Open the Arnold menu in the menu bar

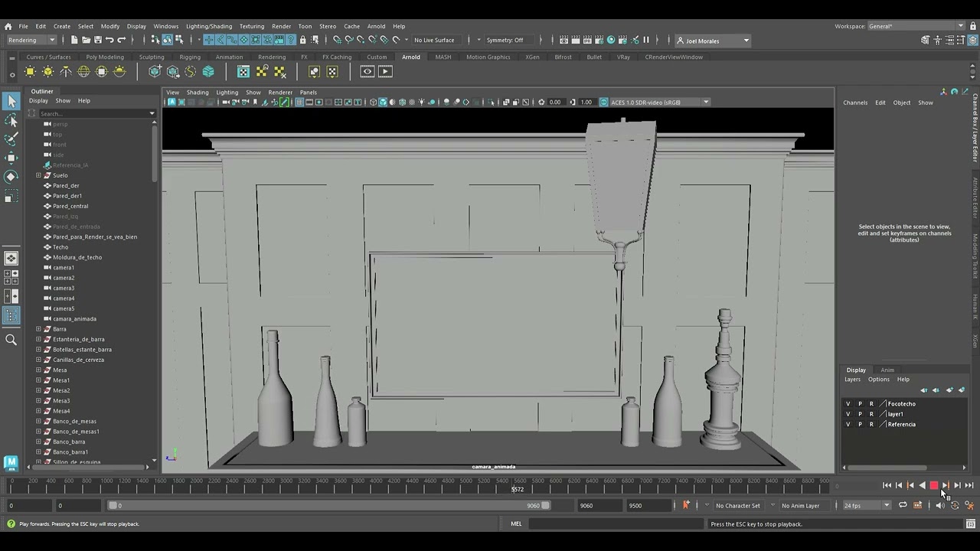click(x=376, y=26)
